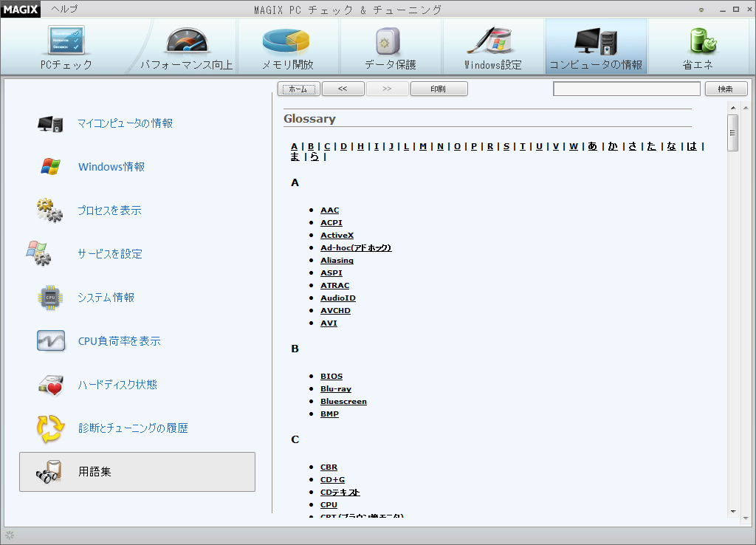Click the spinner icon in status bar
The height and width of the screenshot is (545, 756).
[x=10, y=535]
